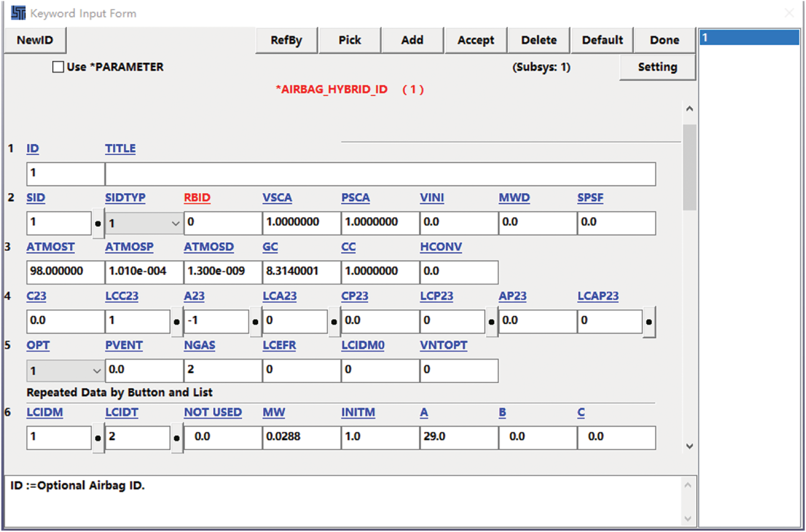Select item 1 in the ID list
This screenshot has width=806, height=532.
tap(749, 38)
